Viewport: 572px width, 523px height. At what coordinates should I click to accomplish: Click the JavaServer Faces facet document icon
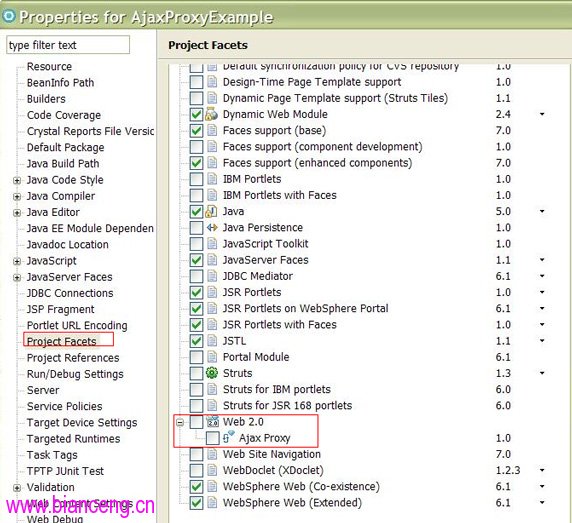[x=212, y=260]
